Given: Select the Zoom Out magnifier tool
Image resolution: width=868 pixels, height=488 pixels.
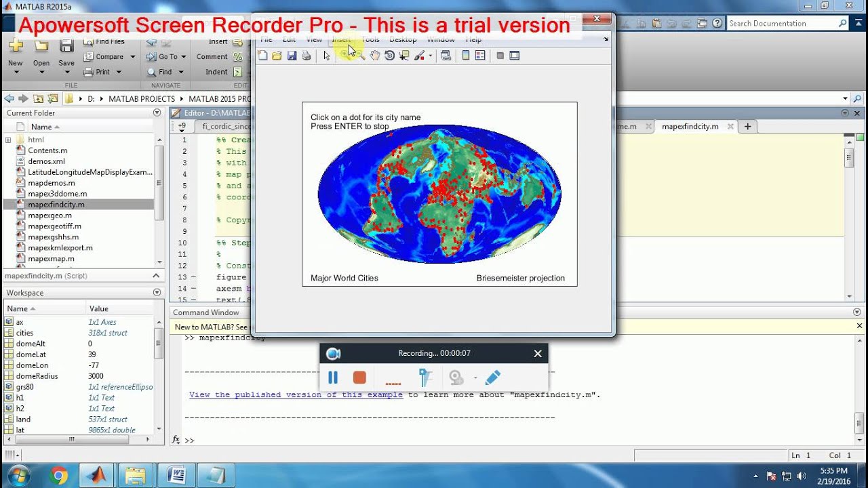Looking at the screenshot, I should click(361, 56).
